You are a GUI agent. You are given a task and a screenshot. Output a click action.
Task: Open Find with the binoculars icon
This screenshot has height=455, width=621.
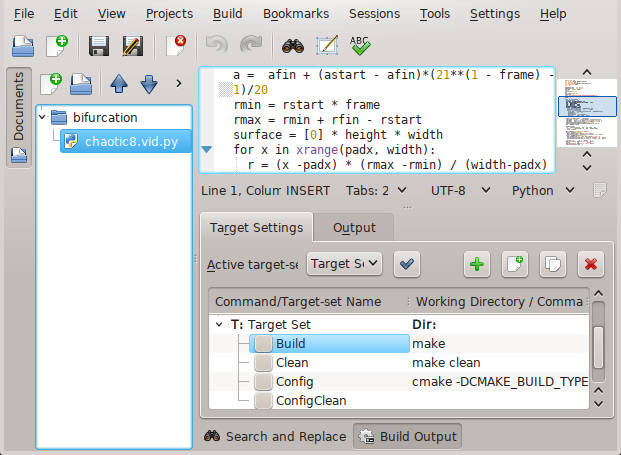click(x=292, y=45)
